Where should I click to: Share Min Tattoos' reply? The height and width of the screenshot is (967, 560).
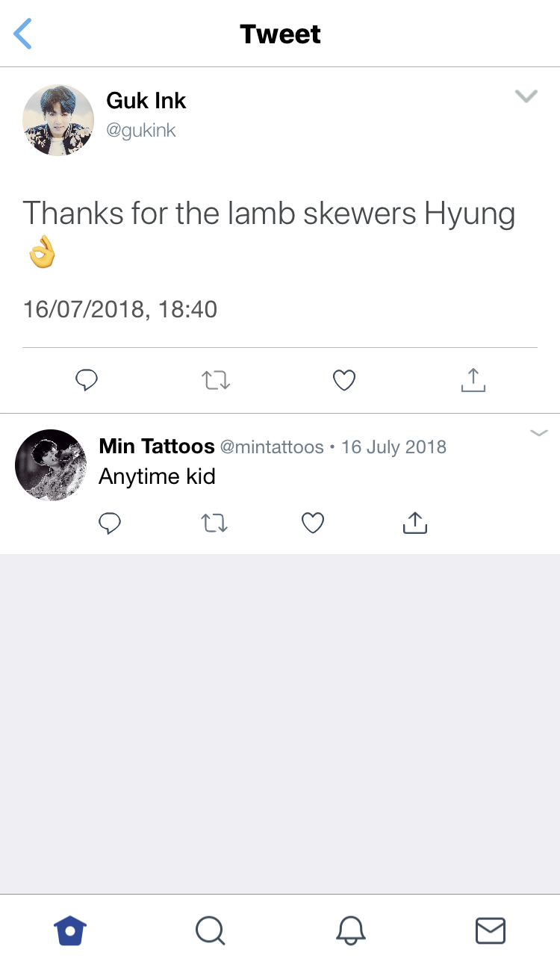[415, 523]
